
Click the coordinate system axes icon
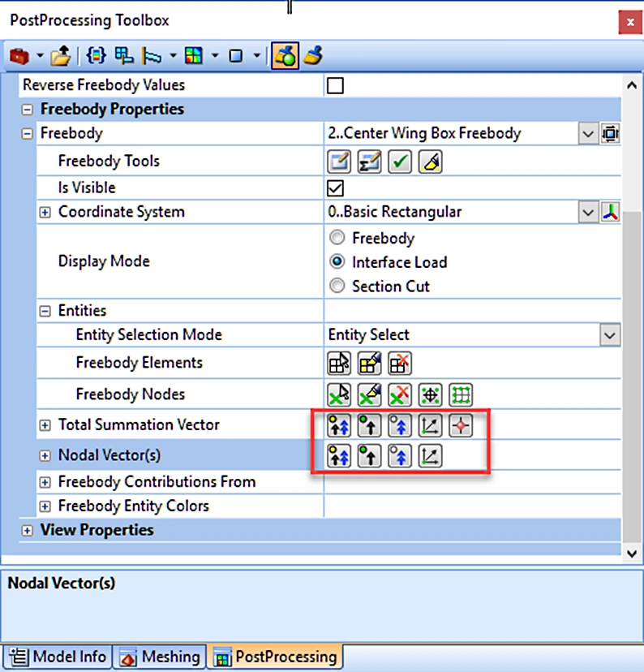[610, 213]
